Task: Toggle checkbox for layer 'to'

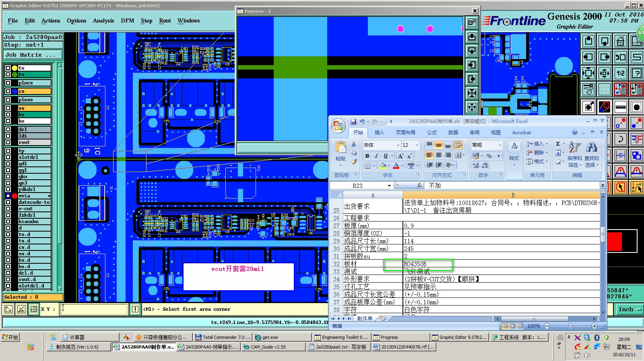Action: tap(8, 68)
